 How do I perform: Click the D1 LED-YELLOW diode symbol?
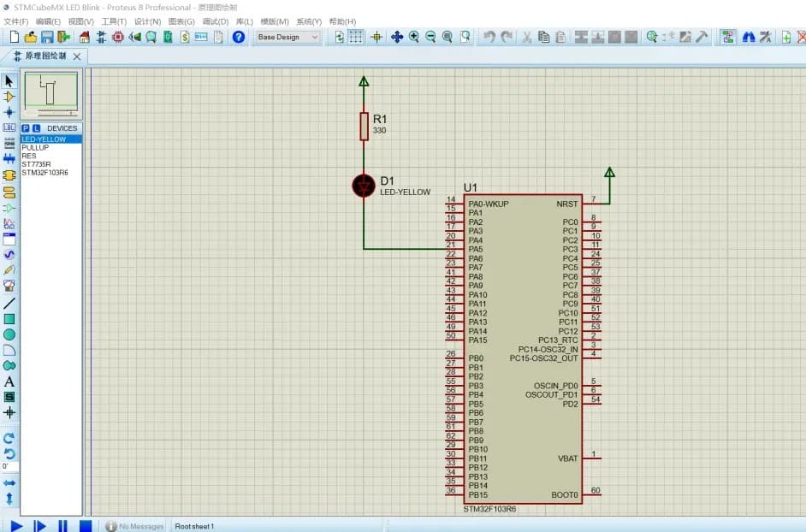coord(364,186)
